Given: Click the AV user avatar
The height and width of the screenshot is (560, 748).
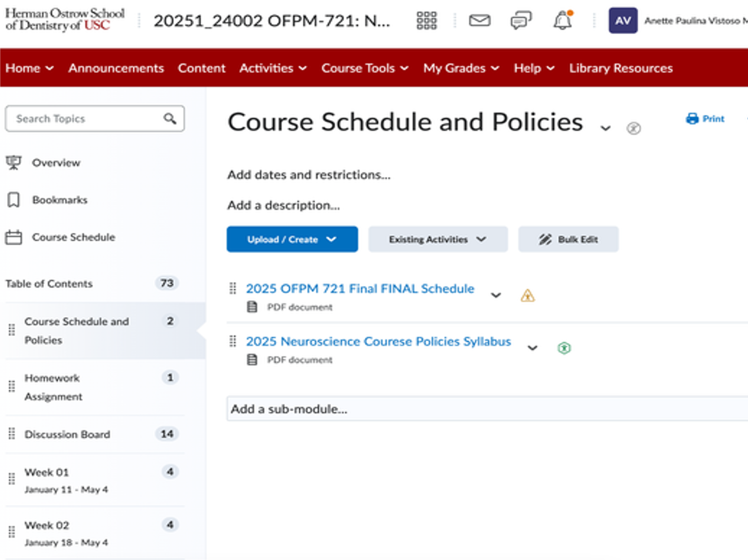Looking at the screenshot, I should click(623, 21).
